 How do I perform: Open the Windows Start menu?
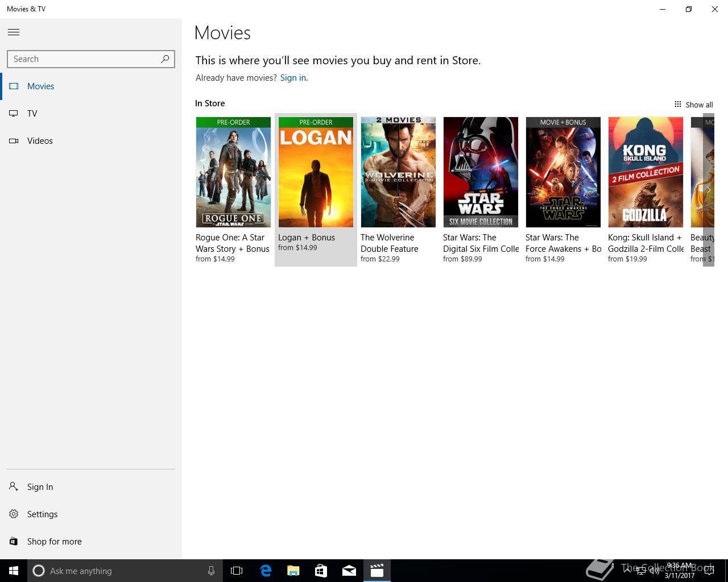[14, 571]
